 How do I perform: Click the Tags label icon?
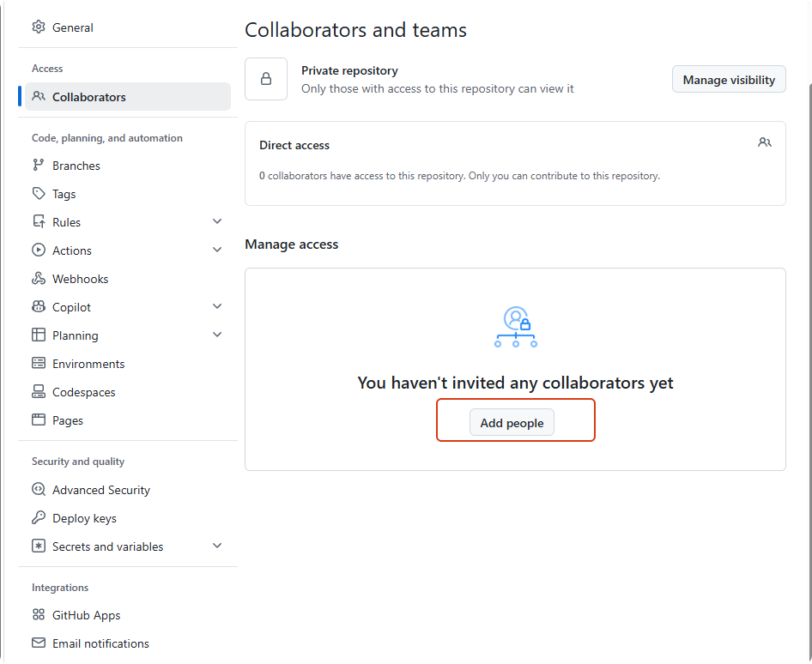[39, 194]
